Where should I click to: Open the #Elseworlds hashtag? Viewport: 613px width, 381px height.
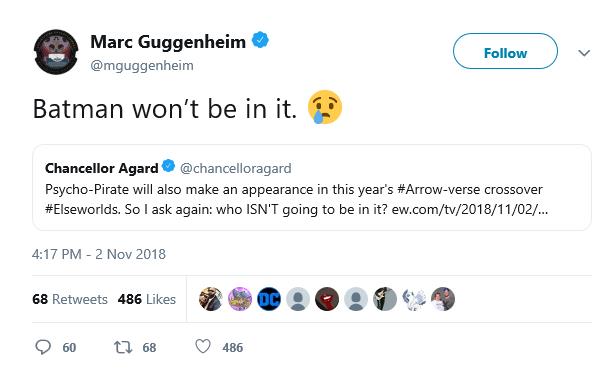pyautogui.click(x=82, y=209)
